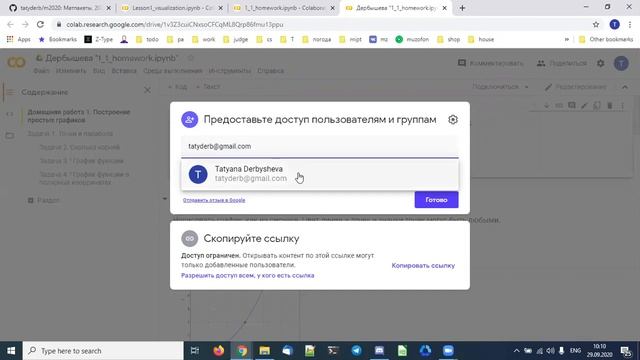Open Chrome from taskbar

(x=242, y=351)
